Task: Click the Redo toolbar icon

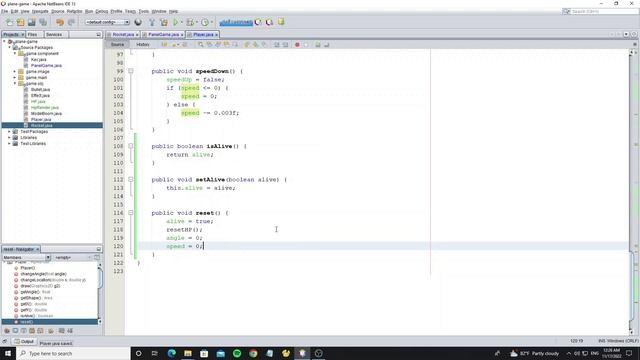Action: pyautogui.click(x=71, y=22)
